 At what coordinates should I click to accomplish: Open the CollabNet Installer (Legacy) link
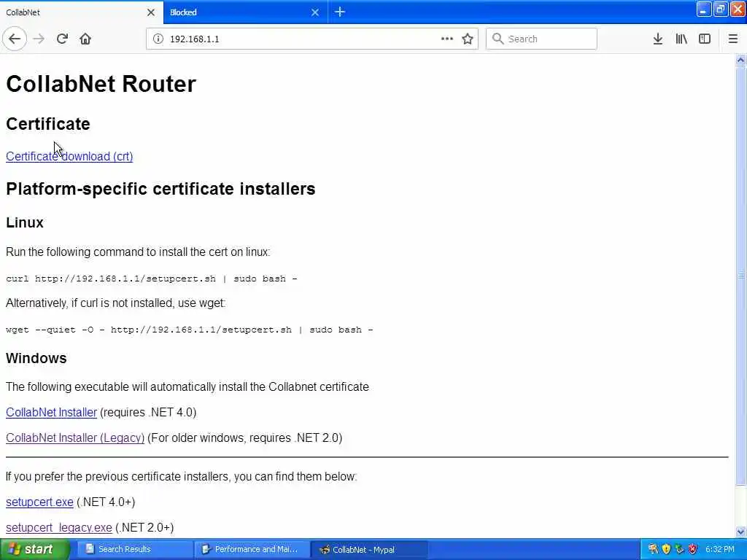pyautogui.click(x=75, y=437)
